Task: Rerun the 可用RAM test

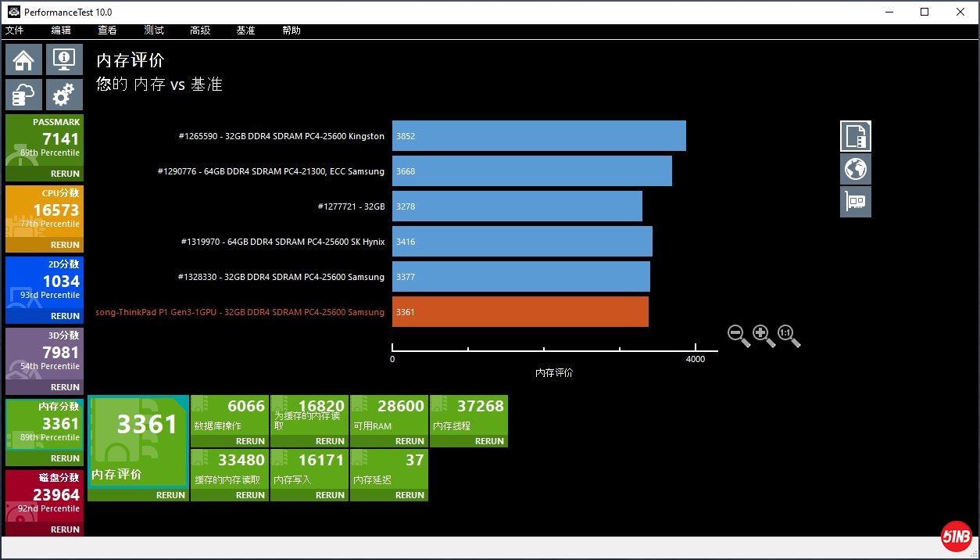Action: 410,441
